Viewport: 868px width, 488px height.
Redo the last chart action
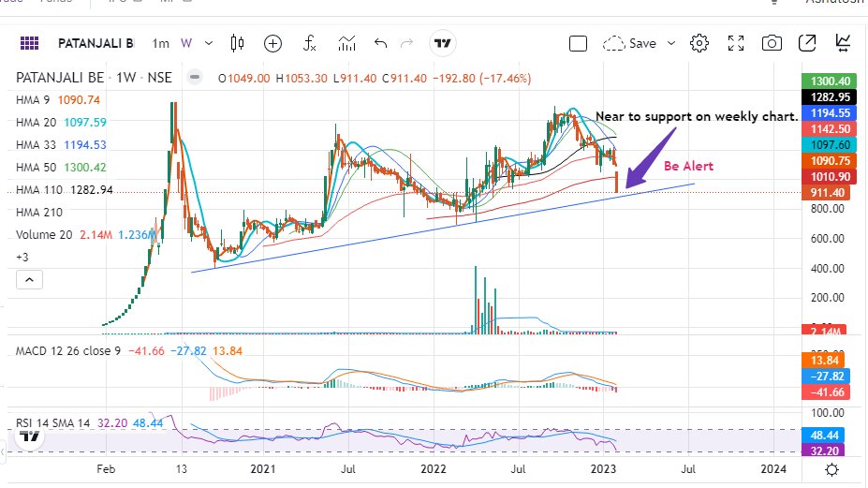(x=407, y=43)
